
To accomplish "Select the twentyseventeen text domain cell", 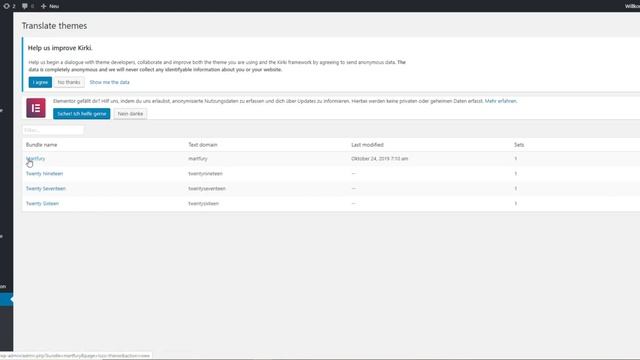I will [207, 189].
